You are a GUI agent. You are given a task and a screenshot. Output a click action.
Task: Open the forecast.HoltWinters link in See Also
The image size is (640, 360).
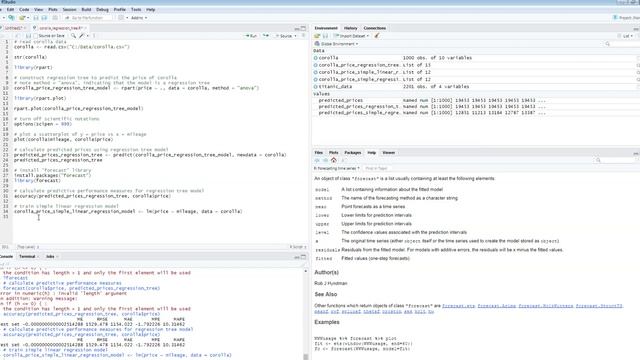(546, 306)
